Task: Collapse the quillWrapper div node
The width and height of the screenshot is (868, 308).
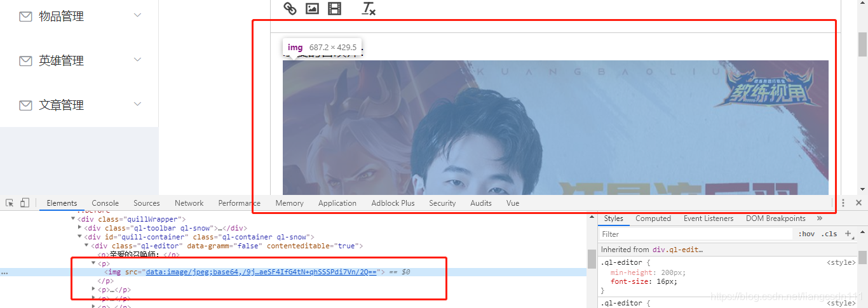Action: [x=73, y=219]
